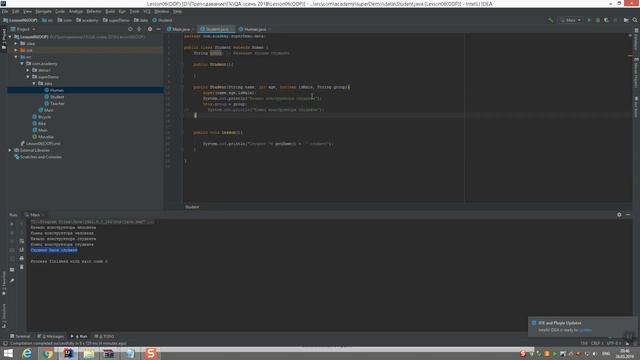Collapse all in Project panel
The image size is (640, 360).
139,29
